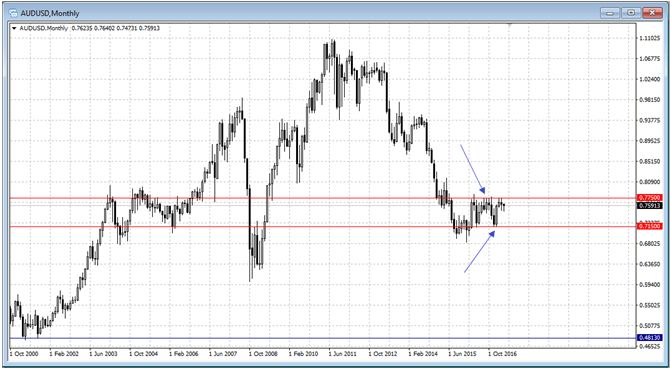This screenshot has height=368, width=670.
Task: Click the 1.11025 level on price scale
Action: click(x=649, y=38)
